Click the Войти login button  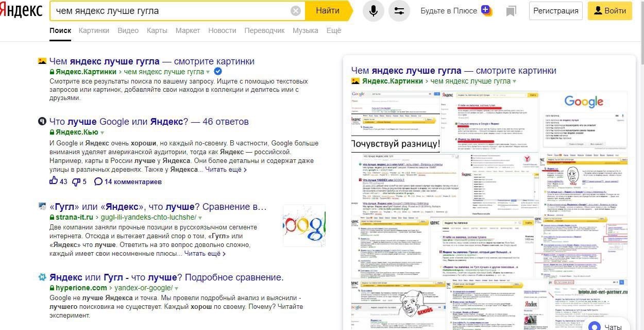(610, 11)
